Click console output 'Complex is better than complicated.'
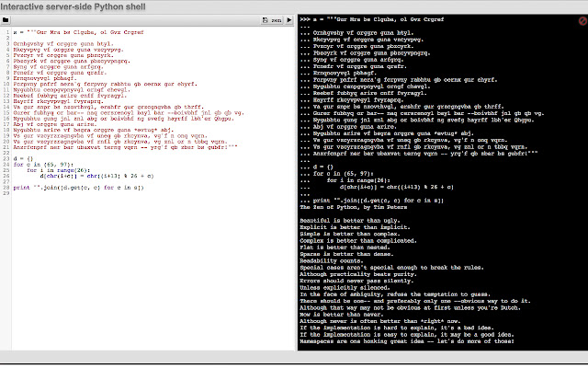 point(358,241)
